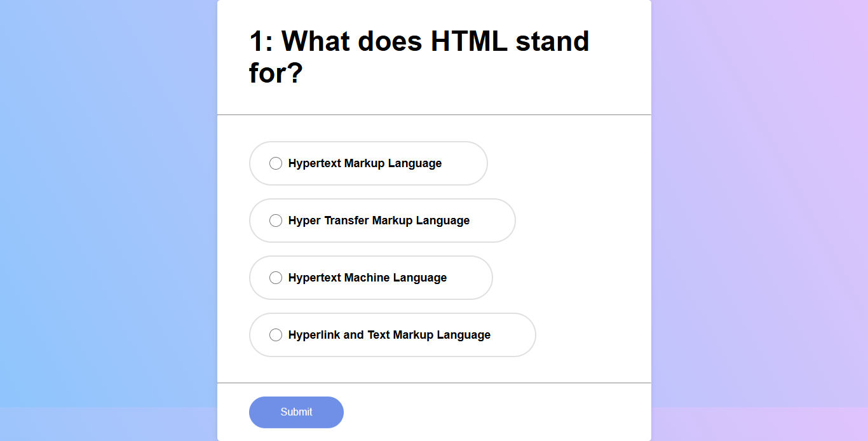Image resolution: width=868 pixels, height=441 pixels.
Task: Click the "Hypertext Machine Language" label text
Action: coord(367,278)
